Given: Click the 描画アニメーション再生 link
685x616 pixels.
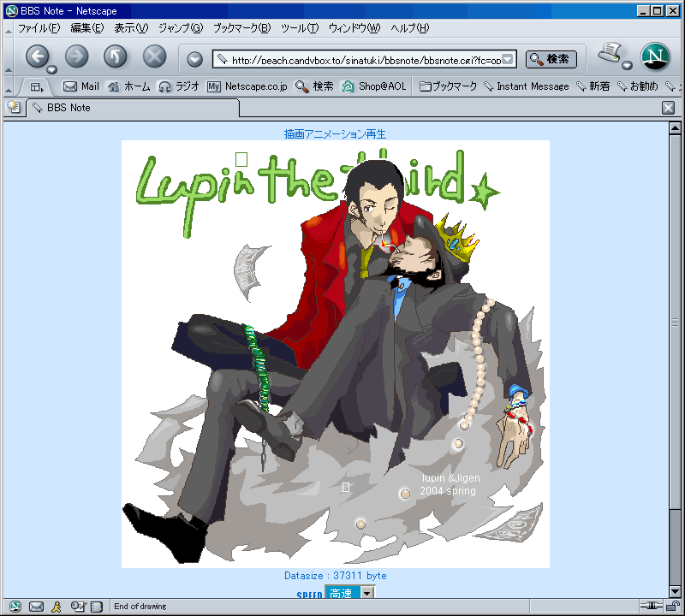Looking at the screenshot, I should (335, 134).
